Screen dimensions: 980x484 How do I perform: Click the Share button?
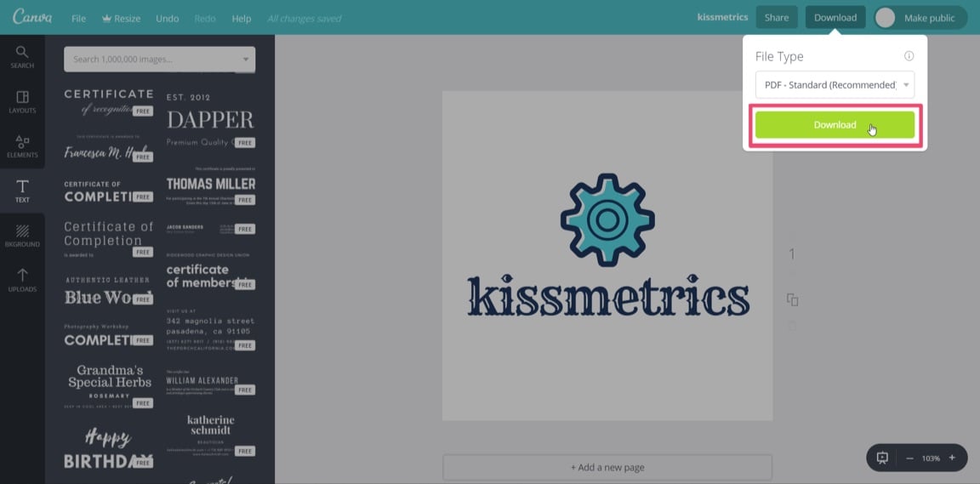coord(776,18)
